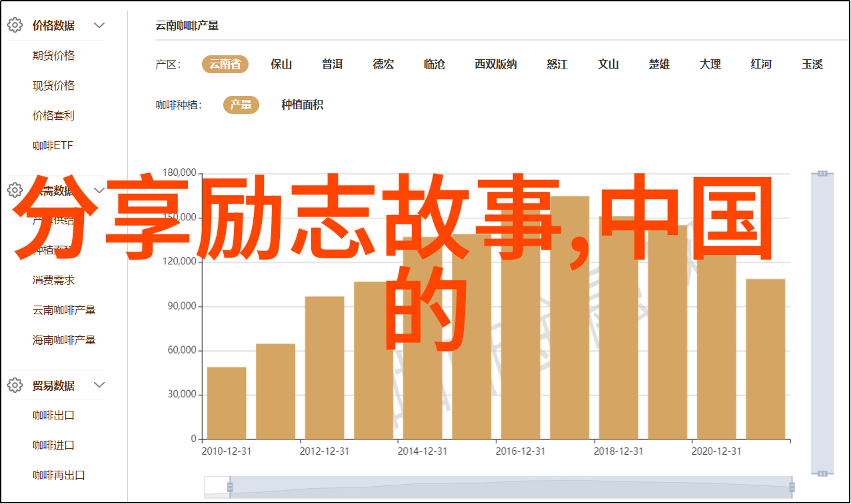Click the 贸易数据 gear icon
The image size is (851, 504).
tap(15, 385)
